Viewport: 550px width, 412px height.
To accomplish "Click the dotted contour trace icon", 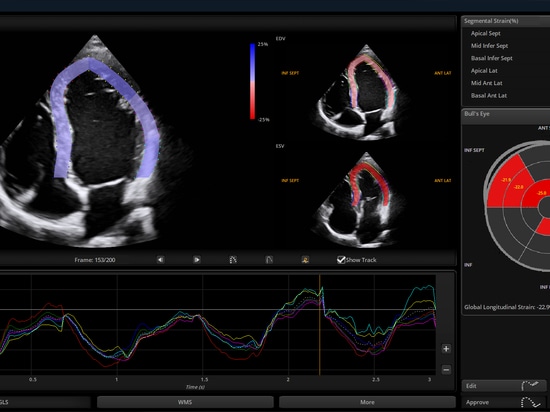I will (x=233, y=260).
